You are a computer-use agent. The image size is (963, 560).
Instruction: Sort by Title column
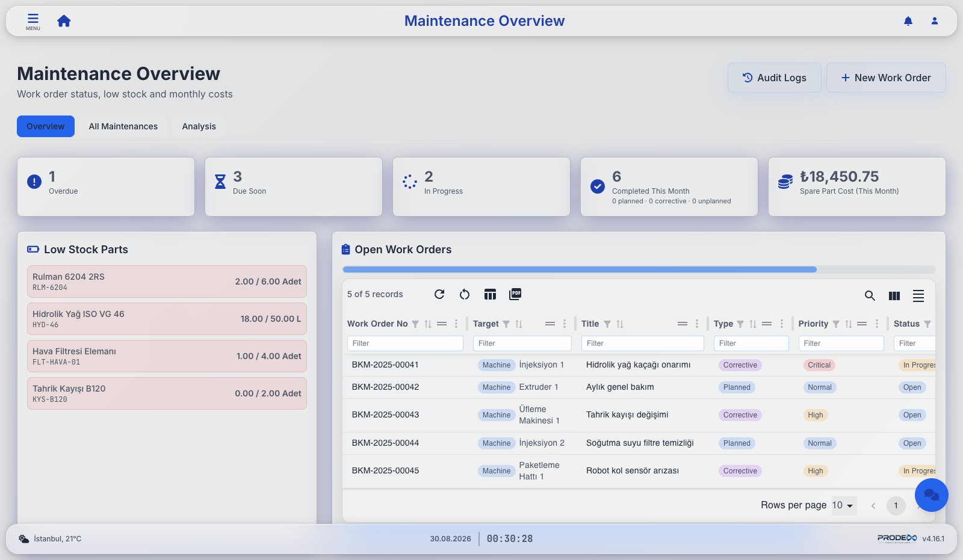[x=620, y=324]
